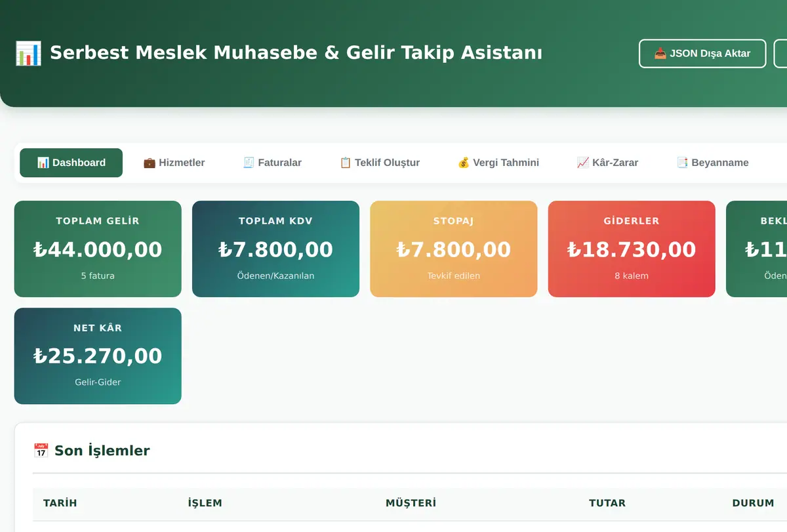Screen dimensions: 787x532
Task: Click the 'Tevkif edilen' caption
Action: point(454,276)
